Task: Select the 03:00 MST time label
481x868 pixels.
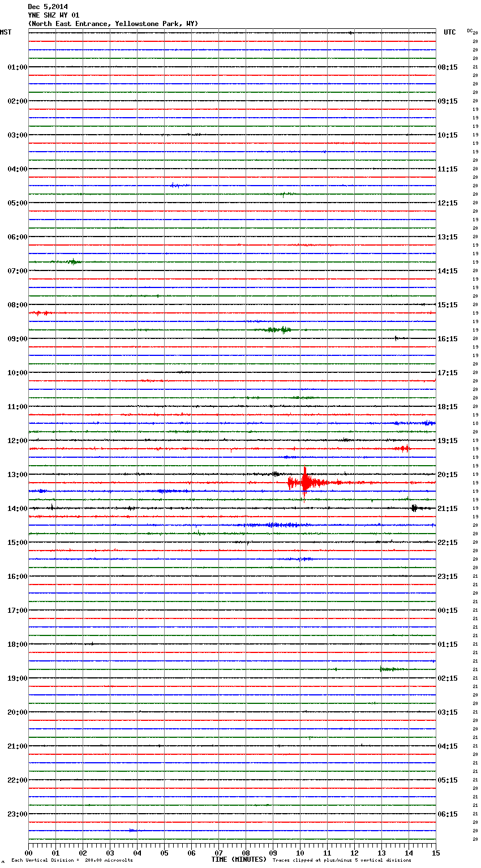Action: [17, 135]
